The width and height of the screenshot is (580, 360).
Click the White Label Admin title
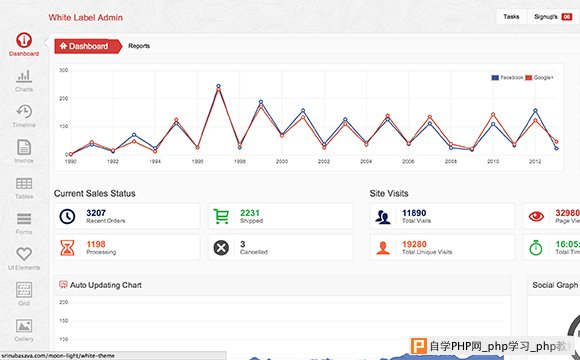85,17
